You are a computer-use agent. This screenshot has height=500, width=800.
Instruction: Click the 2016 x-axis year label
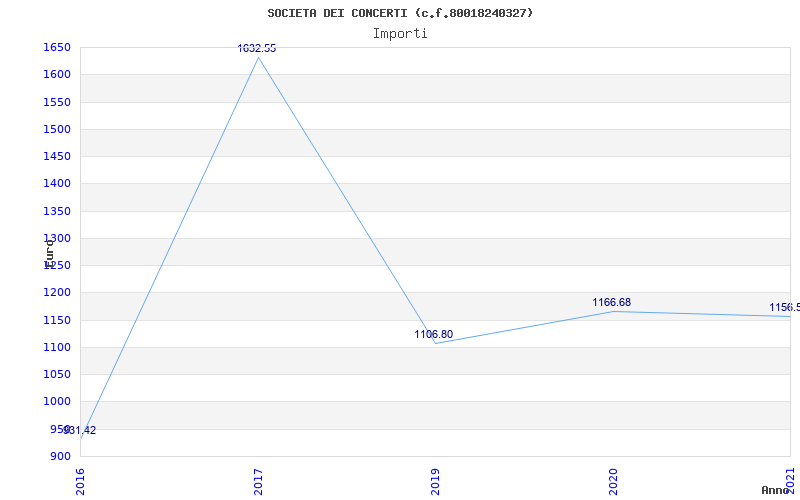point(81,482)
